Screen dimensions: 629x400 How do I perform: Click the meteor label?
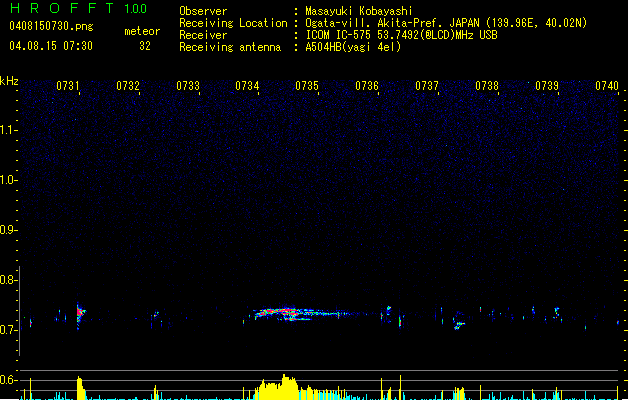[142, 31]
